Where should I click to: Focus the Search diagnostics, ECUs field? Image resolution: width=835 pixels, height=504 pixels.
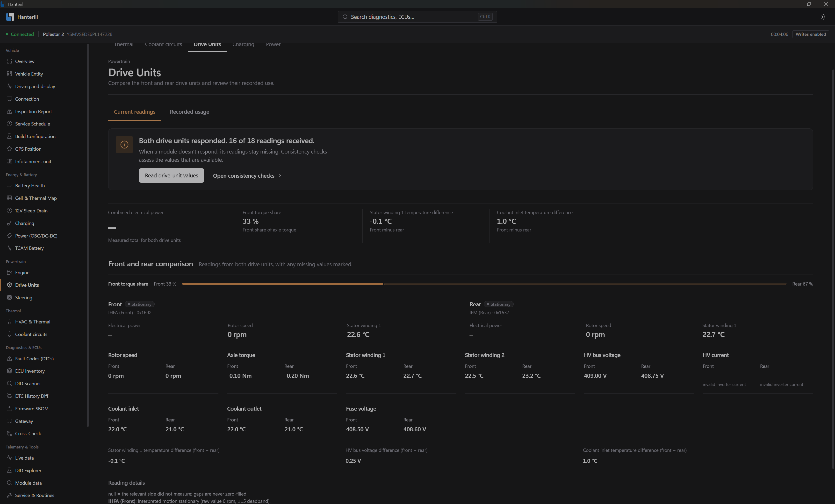[x=417, y=17]
